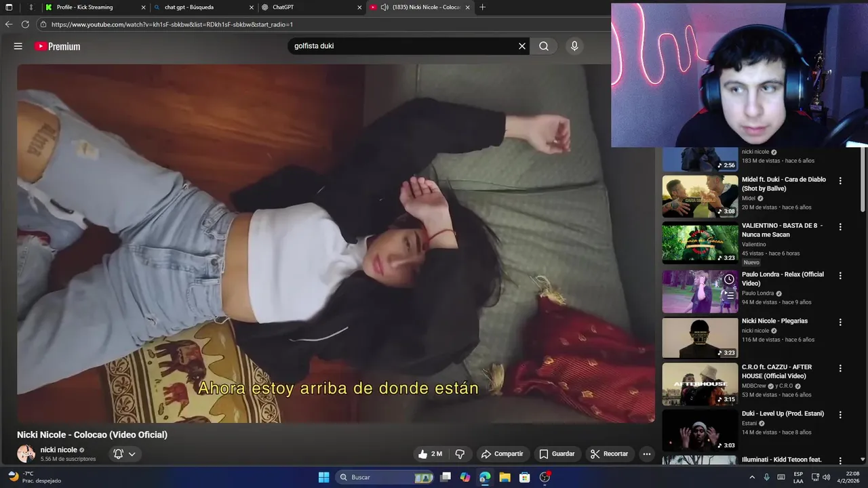This screenshot has height=488, width=868.
Task: Open volume control in system tray
Action: (x=826, y=477)
